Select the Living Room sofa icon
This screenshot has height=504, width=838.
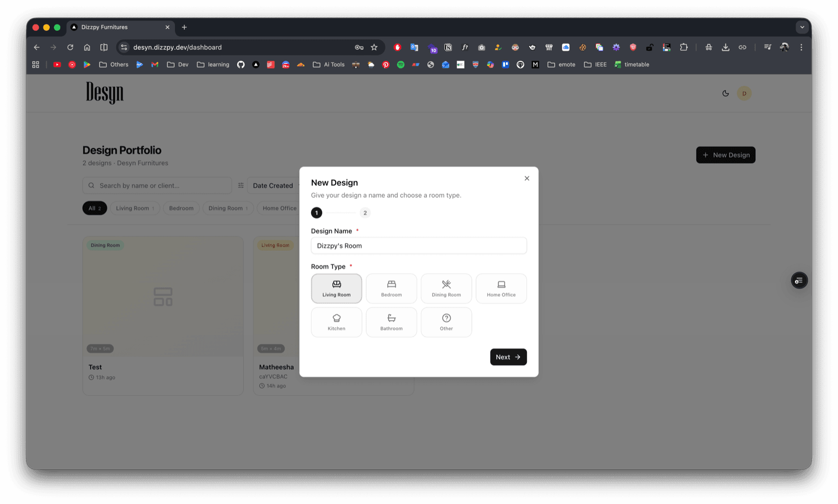point(336,284)
